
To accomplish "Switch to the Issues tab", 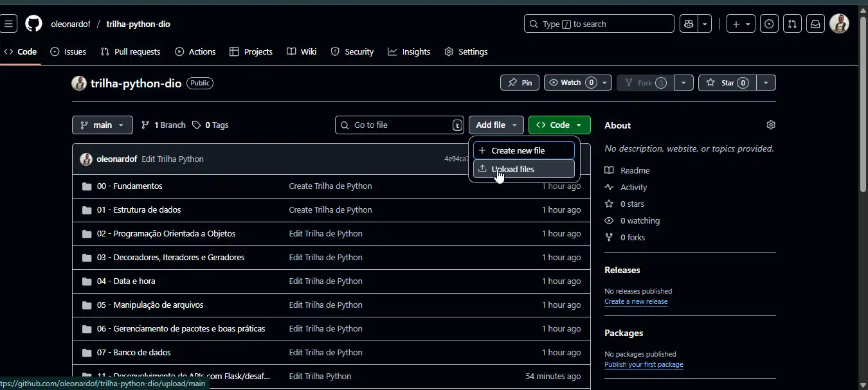I will (68, 51).
